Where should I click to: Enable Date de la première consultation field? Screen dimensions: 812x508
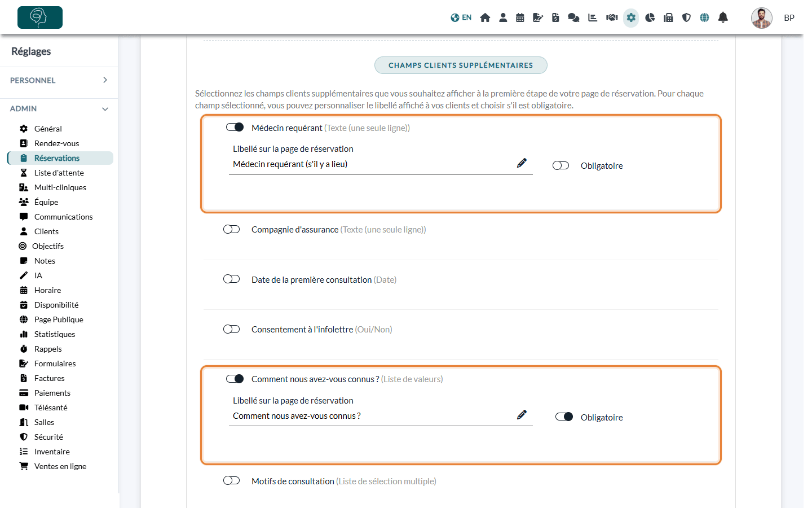(x=232, y=279)
